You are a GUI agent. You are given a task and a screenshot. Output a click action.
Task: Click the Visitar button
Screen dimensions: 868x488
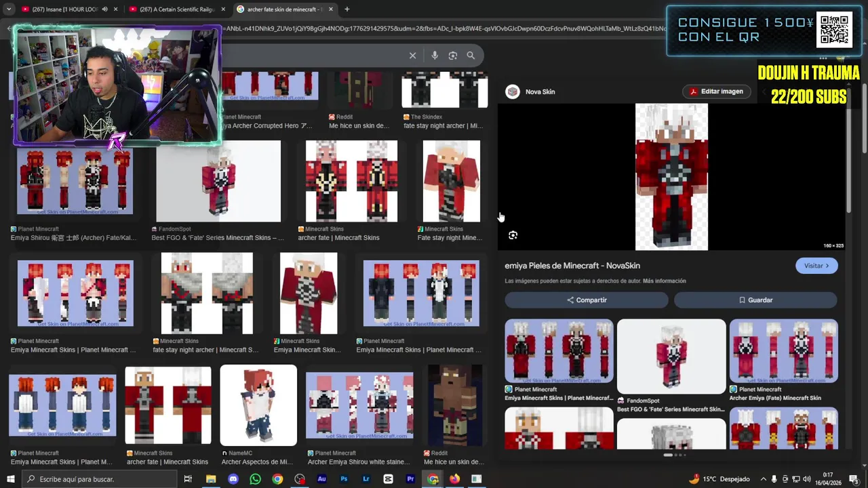(816, 266)
